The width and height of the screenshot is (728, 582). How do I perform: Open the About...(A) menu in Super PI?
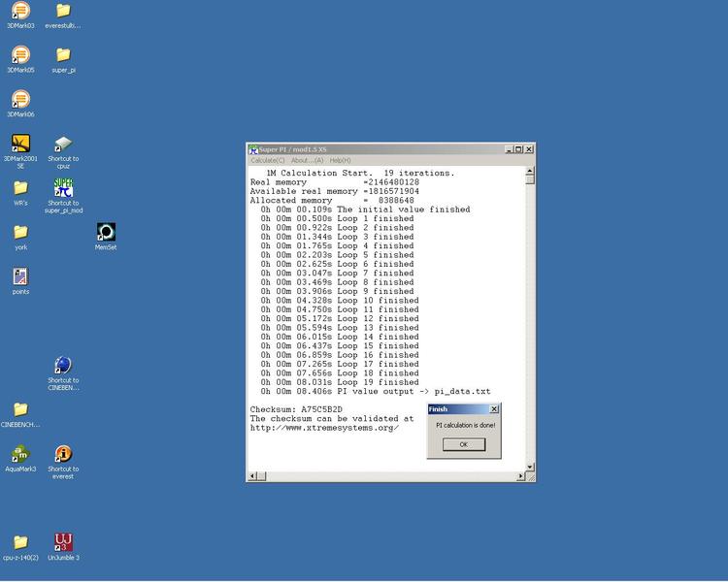(307, 161)
